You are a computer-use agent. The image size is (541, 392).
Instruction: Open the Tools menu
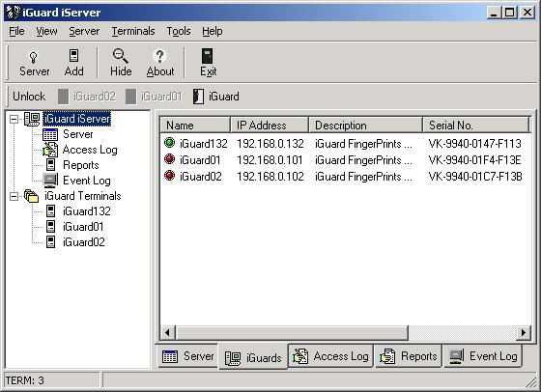[x=179, y=31]
